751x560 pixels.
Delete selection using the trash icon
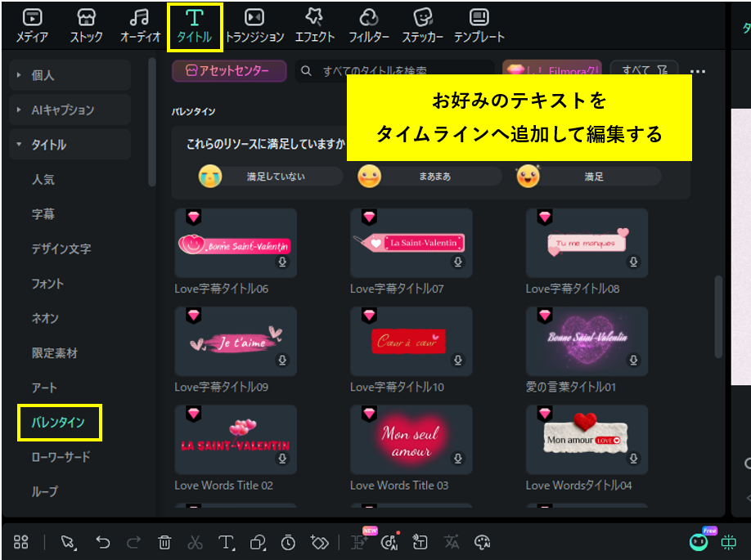[x=164, y=541]
